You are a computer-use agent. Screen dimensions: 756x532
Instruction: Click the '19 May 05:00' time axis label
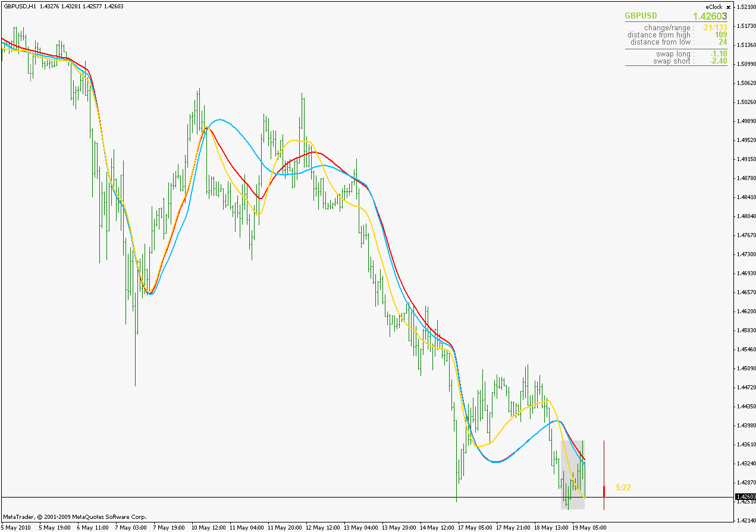[x=589, y=527]
